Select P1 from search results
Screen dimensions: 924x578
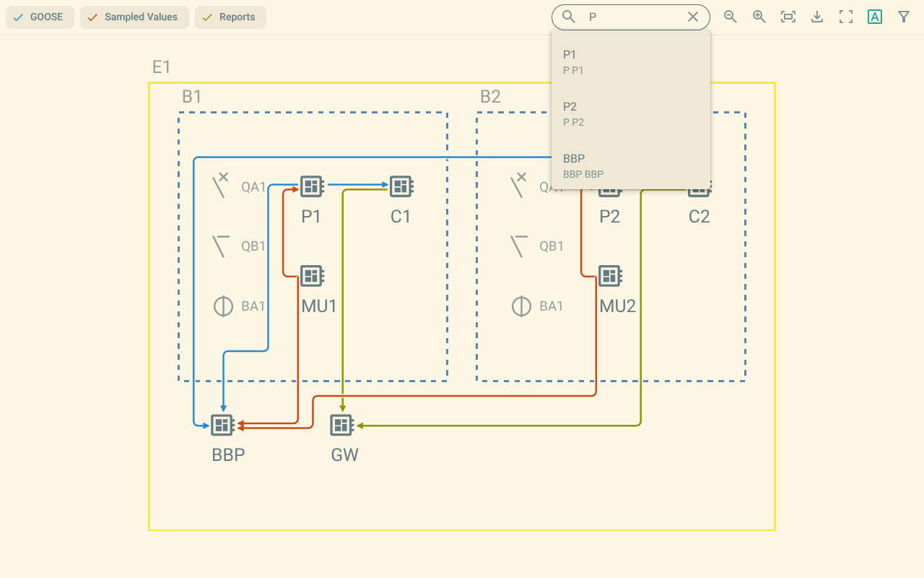(631, 62)
